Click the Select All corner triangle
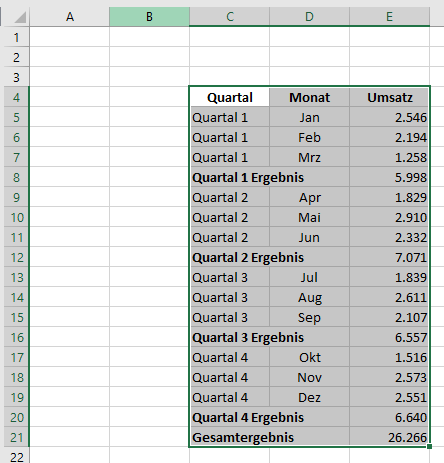The height and width of the screenshot is (463, 444). coord(20,17)
